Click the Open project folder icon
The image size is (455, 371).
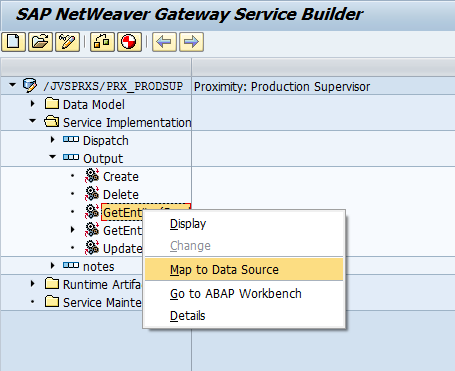[x=40, y=42]
